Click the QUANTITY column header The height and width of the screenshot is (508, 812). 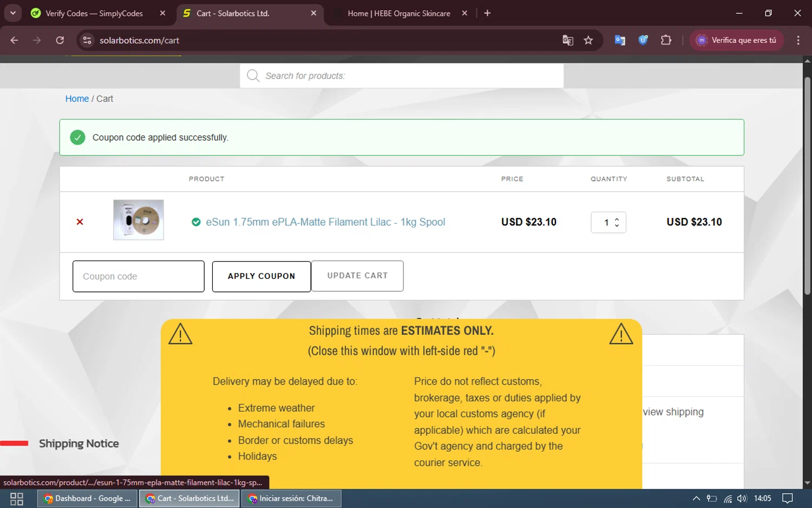pos(609,179)
